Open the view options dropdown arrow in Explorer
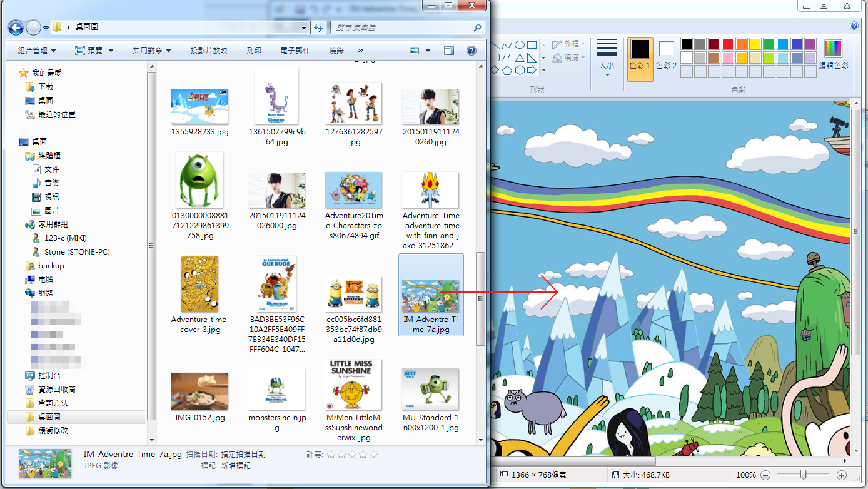This screenshot has width=868, height=489. [x=428, y=51]
